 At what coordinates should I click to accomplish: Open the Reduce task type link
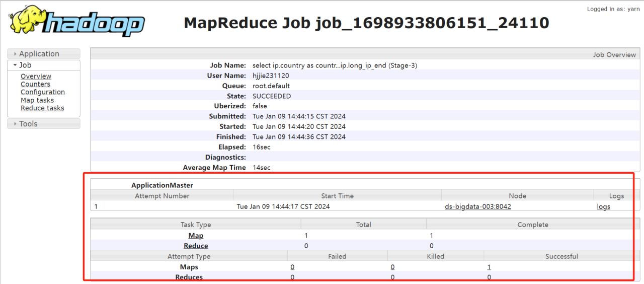coord(196,246)
